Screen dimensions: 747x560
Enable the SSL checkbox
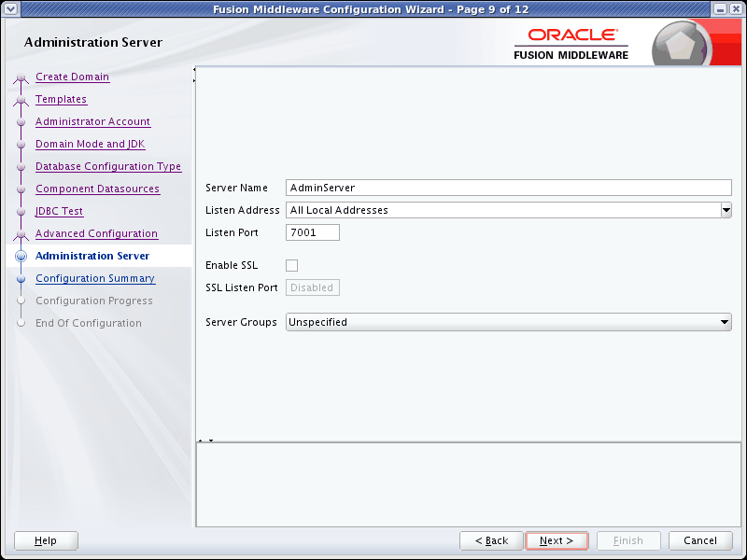pyautogui.click(x=291, y=265)
